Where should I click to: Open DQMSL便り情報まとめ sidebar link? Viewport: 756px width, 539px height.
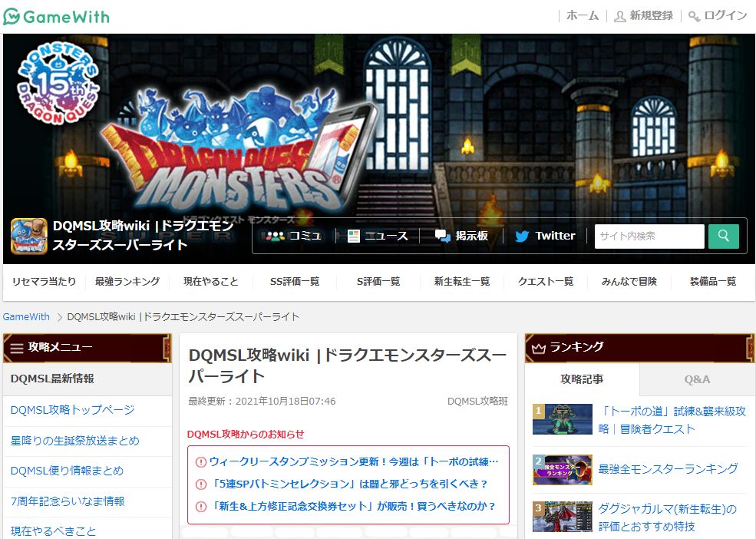pyautogui.click(x=67, y=471)
